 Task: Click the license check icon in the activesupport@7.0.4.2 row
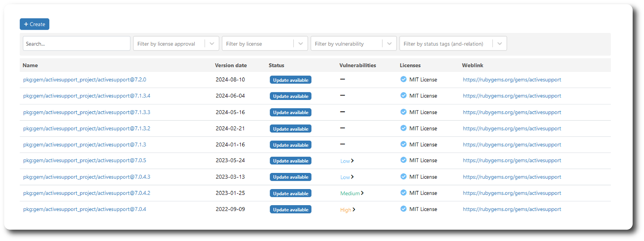[403, 193]
